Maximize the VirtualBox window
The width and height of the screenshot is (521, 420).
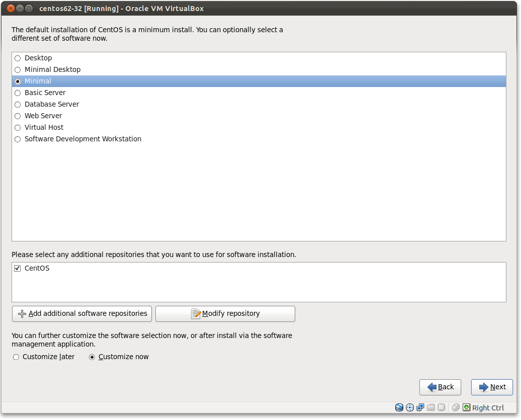[29, 9]
